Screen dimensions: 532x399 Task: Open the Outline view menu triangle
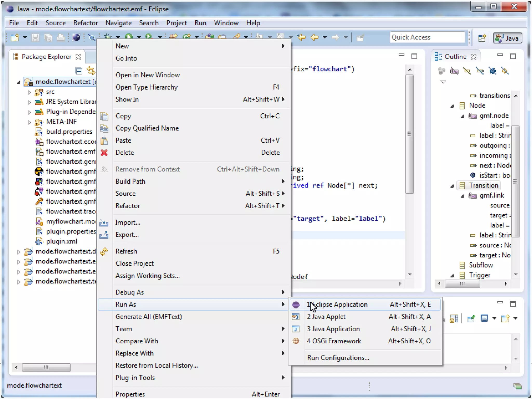(443, 82)
